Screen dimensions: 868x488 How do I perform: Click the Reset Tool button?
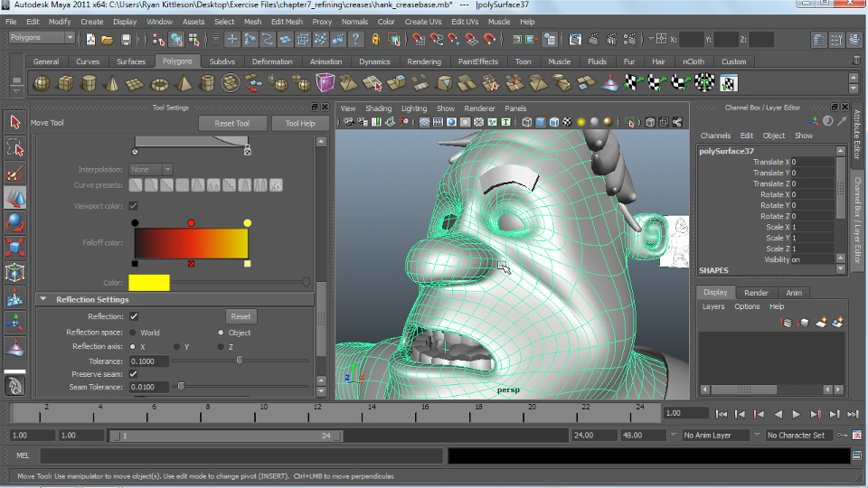pyautogui.click(x=231, y=124)
